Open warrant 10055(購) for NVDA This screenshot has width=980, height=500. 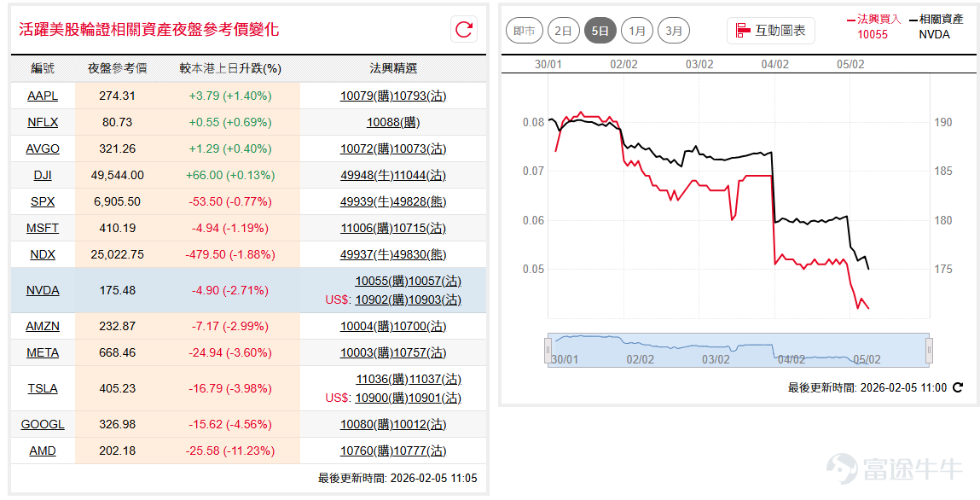(381, 282)
